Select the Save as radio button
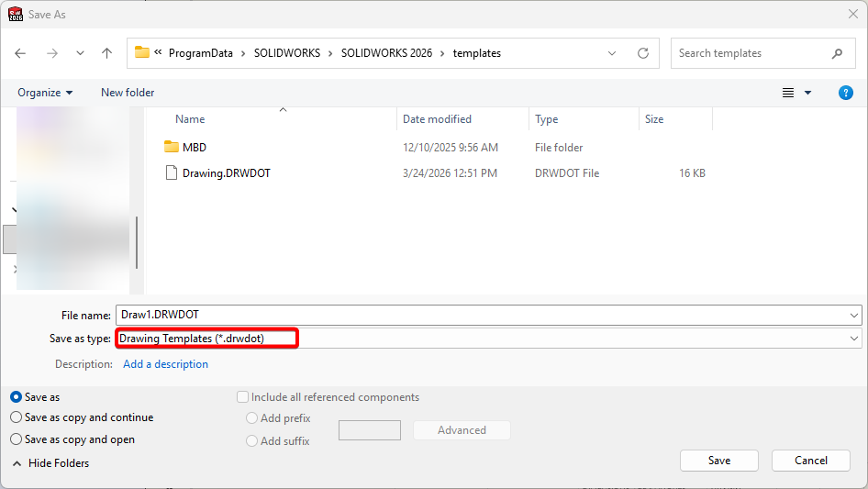868x489 pixels. pos(16,397)
